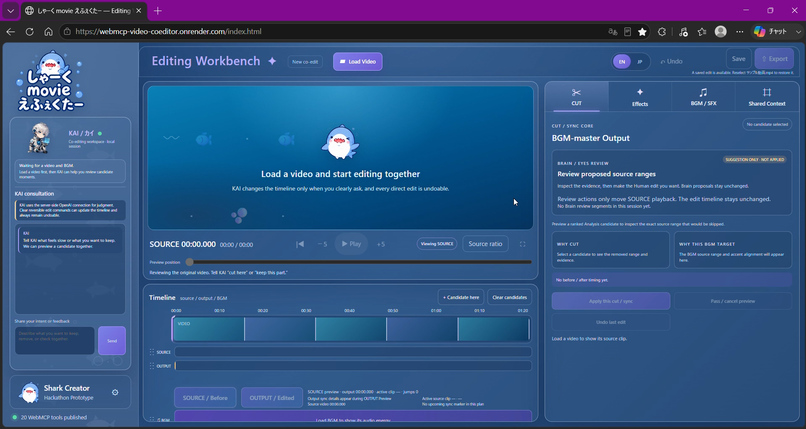Click the 01:00 timeline ruler mark
Screen dimensions: 806x429
click(x=436, y=311)
